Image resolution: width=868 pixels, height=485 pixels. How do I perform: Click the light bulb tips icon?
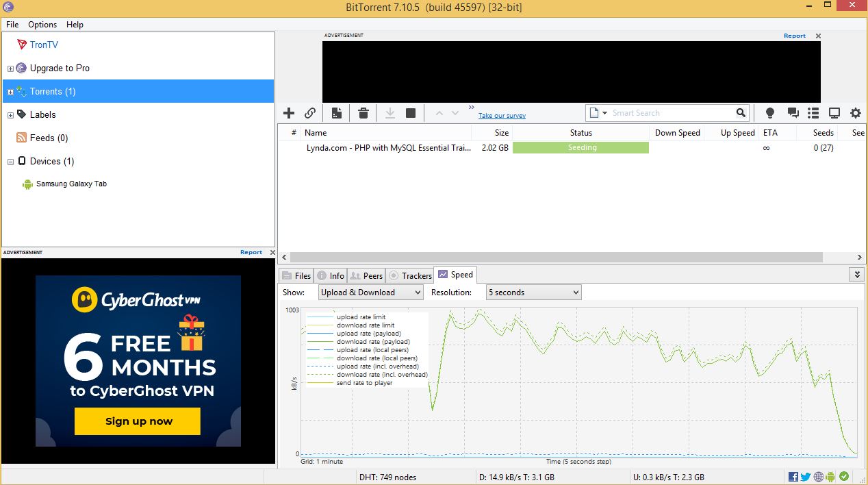pyautogui.click(x=770, y=113)
